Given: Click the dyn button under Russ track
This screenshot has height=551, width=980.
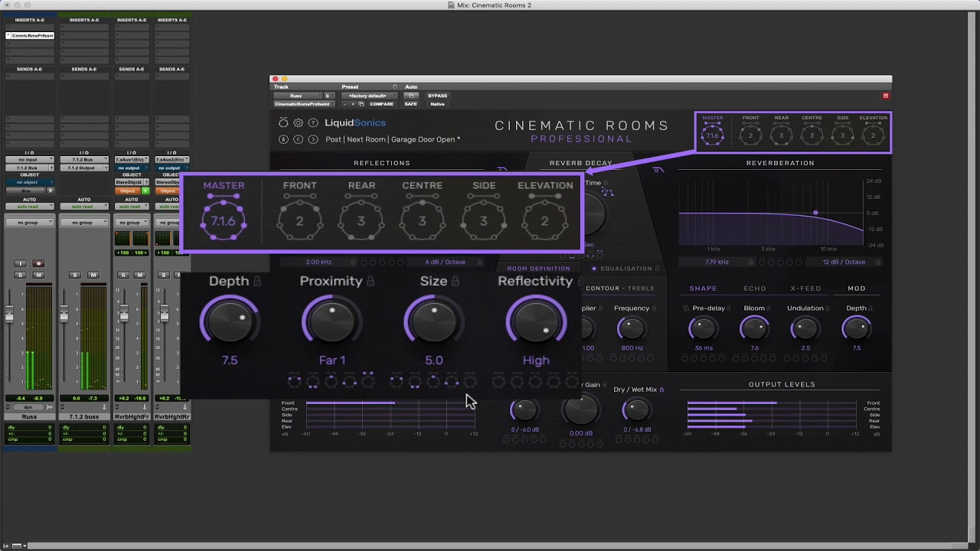Looking at the screenshot, I should coord(29,407).
